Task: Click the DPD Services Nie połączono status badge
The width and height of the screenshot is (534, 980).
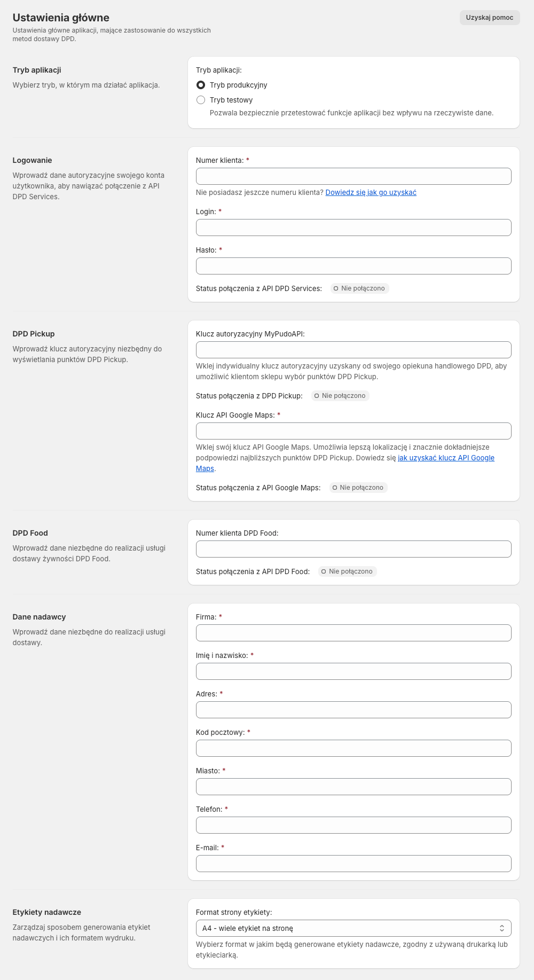Action: [359, 288]
